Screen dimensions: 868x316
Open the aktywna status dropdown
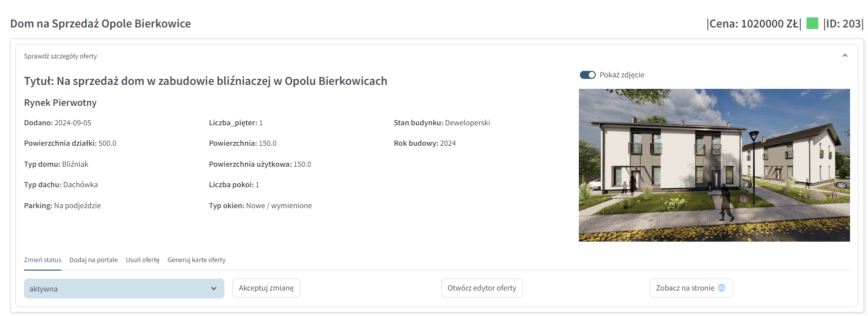tap(124, 289)
